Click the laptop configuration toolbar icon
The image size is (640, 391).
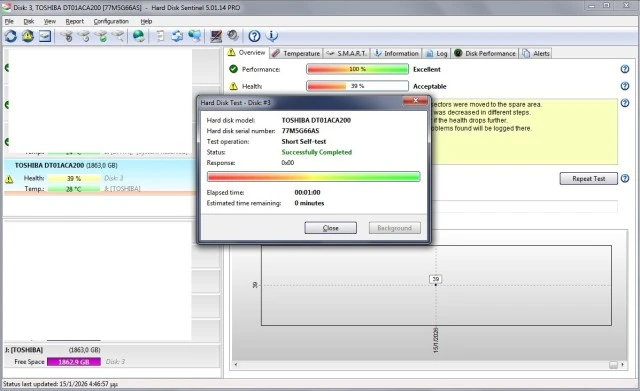tap(216, 36)
